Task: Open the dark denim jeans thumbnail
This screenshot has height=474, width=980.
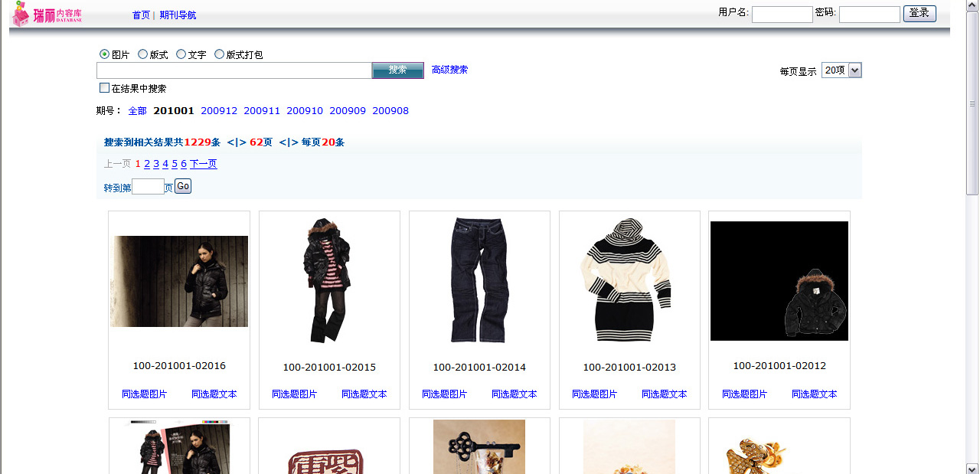Action: tap(479, 280)
